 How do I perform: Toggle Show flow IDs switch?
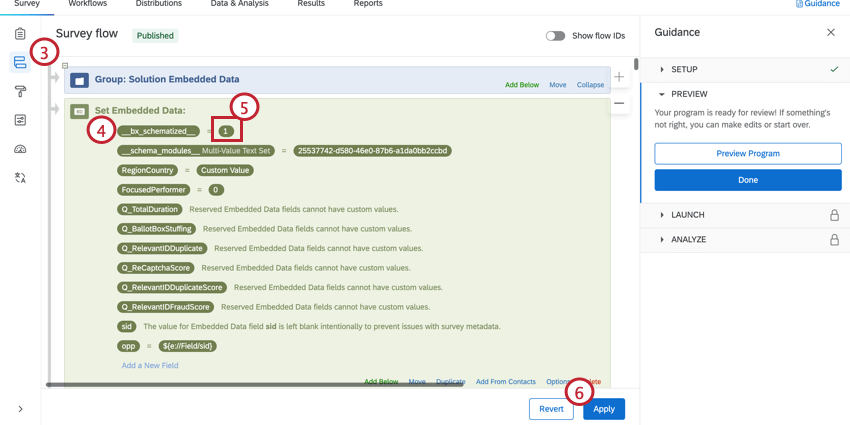[x=555, y=36]
